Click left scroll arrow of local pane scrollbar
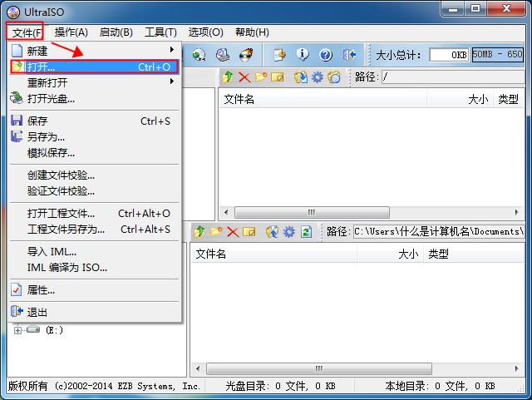 (x=198, y=368)
